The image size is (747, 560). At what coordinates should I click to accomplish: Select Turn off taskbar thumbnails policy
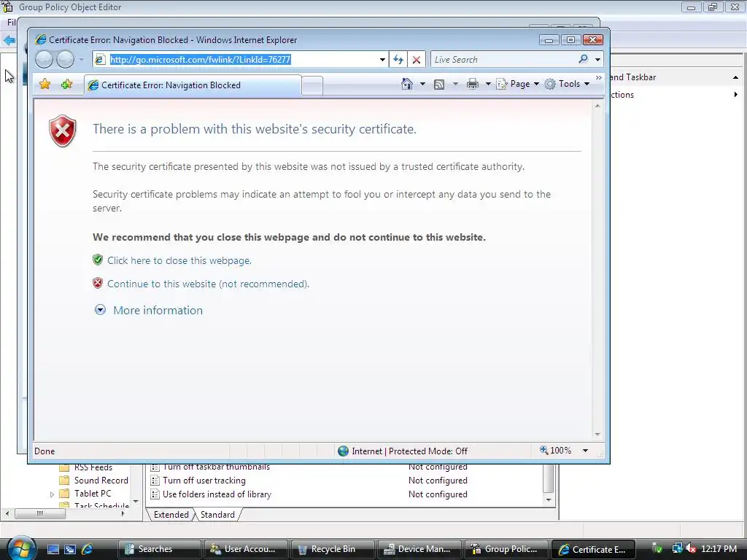(x=210, y=467)
